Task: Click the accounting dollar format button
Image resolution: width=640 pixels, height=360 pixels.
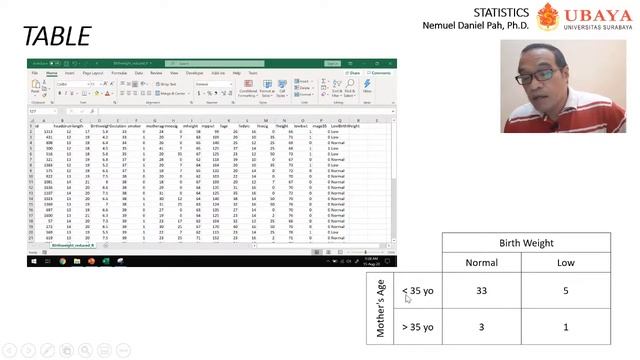Action: tap(199, 93)
